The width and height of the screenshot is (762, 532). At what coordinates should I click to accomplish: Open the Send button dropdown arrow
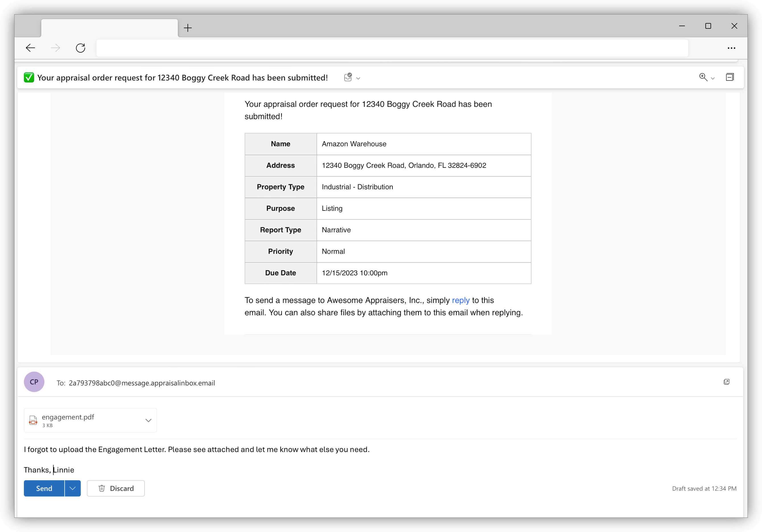click(73, 488)
